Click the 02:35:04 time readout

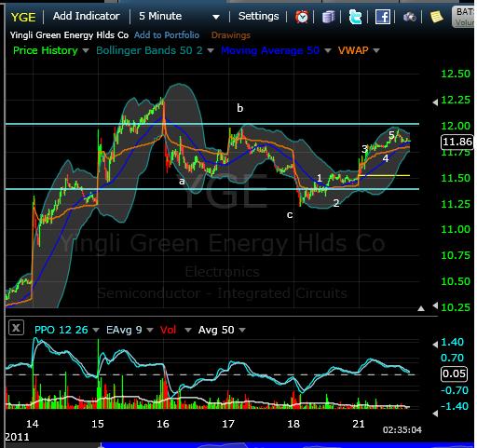click(402, 430)
